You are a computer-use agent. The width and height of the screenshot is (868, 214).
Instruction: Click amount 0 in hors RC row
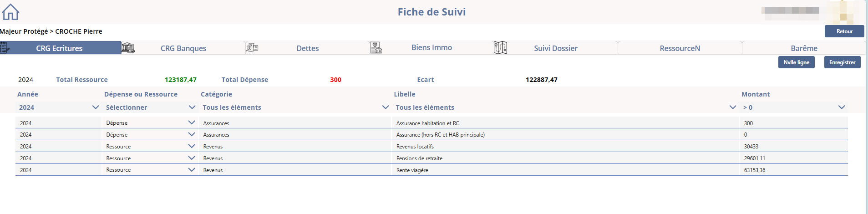[x=793, y=135]
